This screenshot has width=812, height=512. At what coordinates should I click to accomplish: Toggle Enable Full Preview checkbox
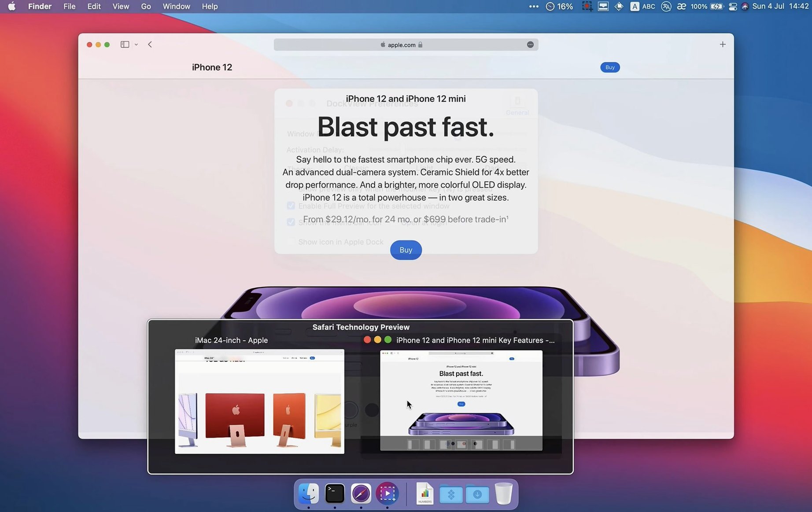[291, 206]
